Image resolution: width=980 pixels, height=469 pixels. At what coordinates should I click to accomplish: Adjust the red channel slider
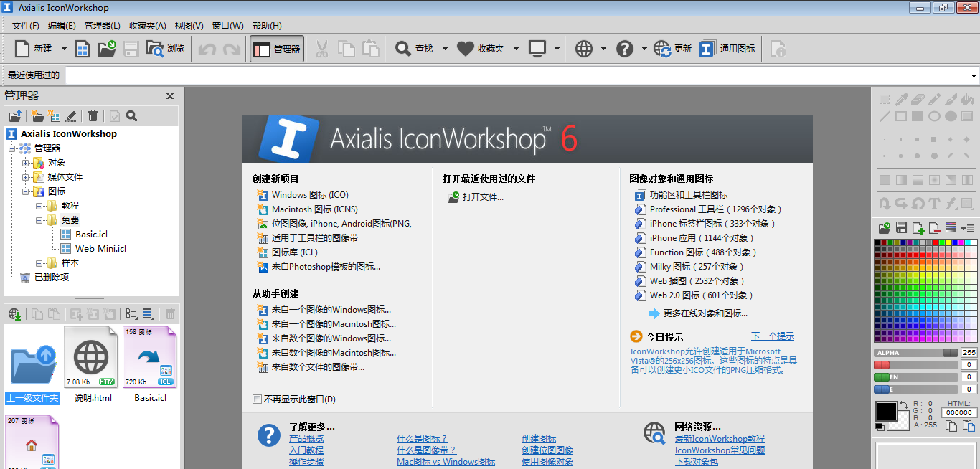(x=916, y=365)
